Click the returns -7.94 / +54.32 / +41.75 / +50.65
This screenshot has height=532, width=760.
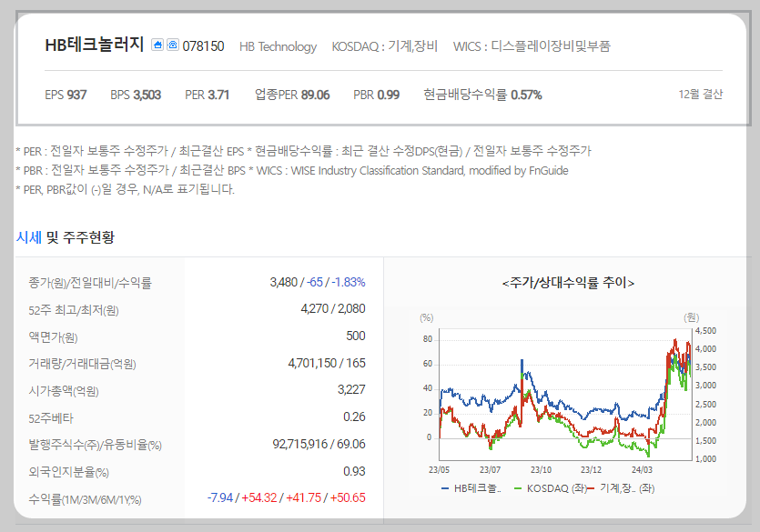pos(287,497)
